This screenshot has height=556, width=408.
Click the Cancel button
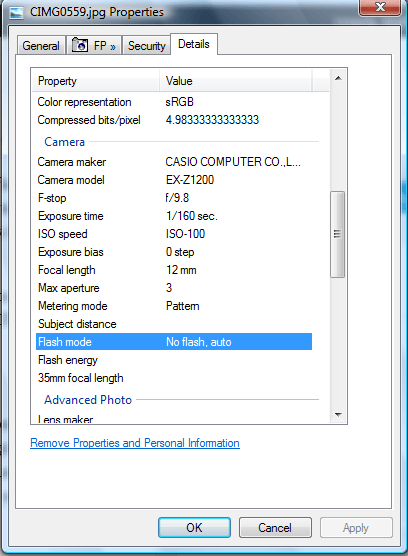click(x=275, y=528)
